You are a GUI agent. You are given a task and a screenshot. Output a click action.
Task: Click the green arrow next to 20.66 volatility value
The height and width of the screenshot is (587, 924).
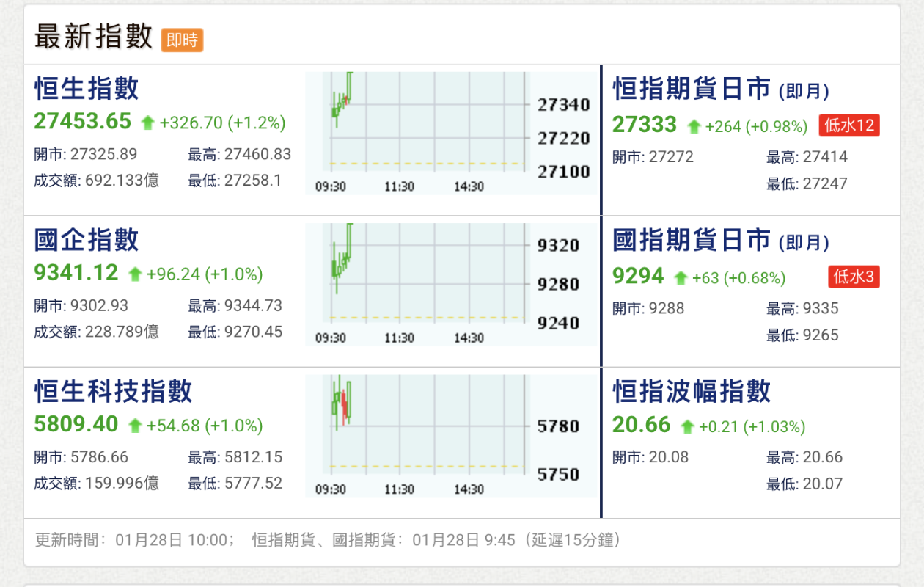tap(687, 426)
